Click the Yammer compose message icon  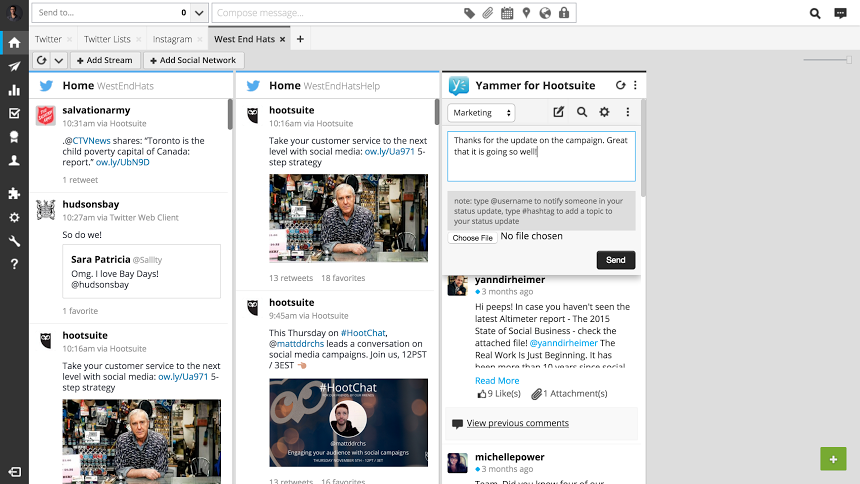click(x=558, y=112)
